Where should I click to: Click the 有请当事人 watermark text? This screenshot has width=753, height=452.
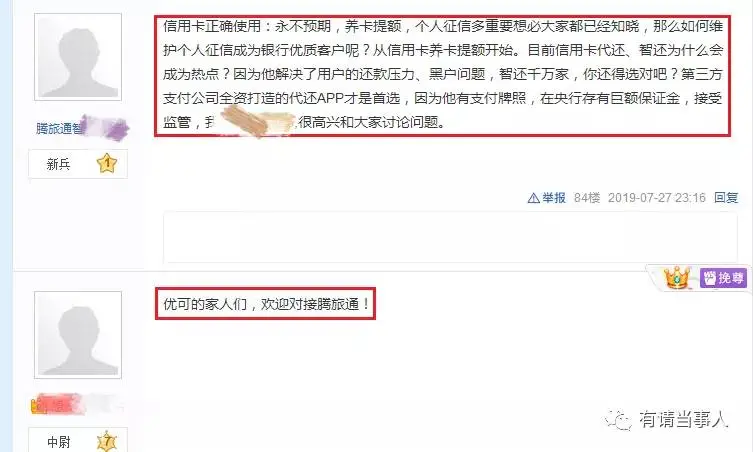point(683,419)
